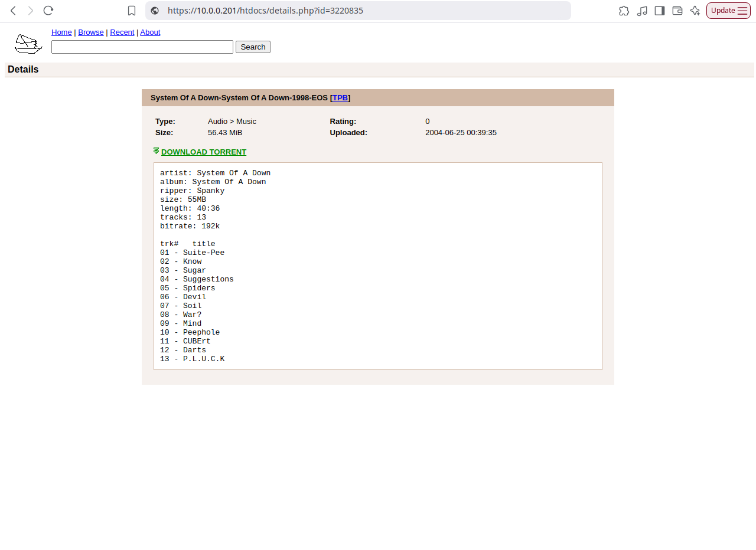Click track '10 - Peephole'
The height and width of the screenshot is (550, 756).
point(190,332)
